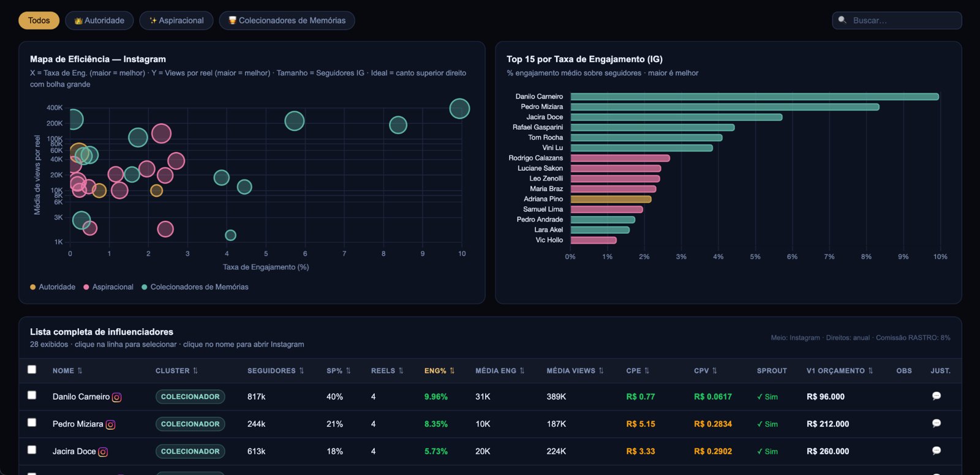
Task: Toggle Colecionadores de Memórias legend dot
Action: pos(145,287)
